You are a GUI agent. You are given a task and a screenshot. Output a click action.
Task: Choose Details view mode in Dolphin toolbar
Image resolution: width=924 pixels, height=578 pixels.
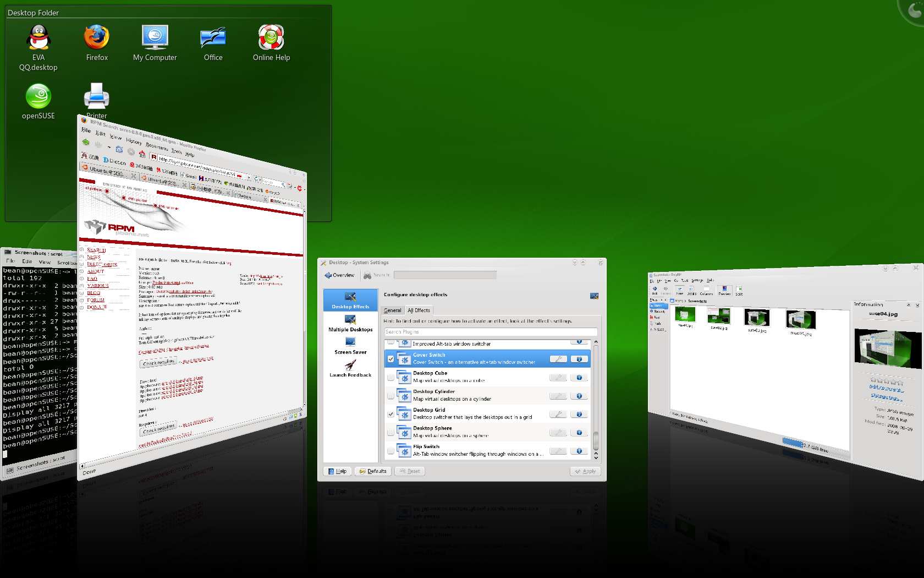click(692, 290)
